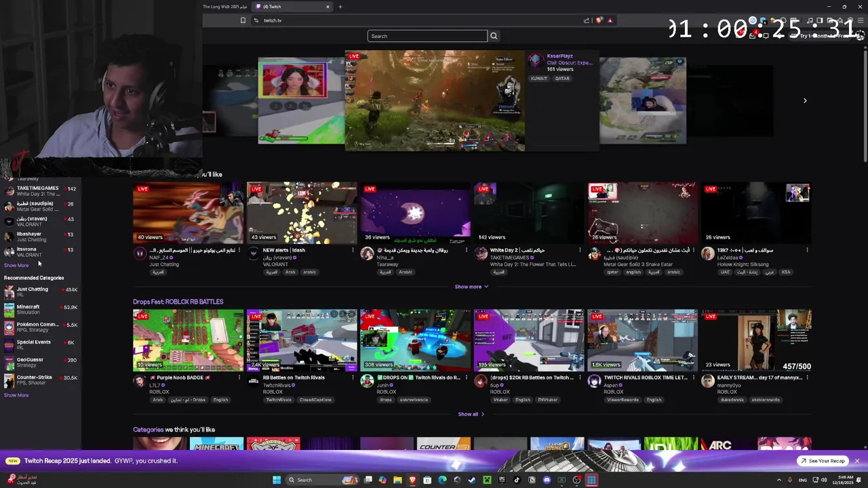Open Nina_a Tearaway stream thumbnail
The height and width of the screenshot is (488, 868).
coord(415,213)
